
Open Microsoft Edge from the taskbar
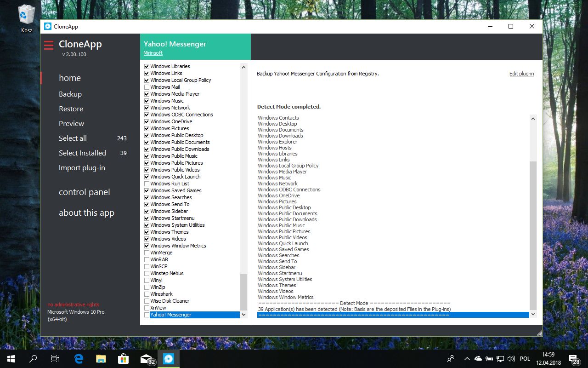click(x=79, y=359)
